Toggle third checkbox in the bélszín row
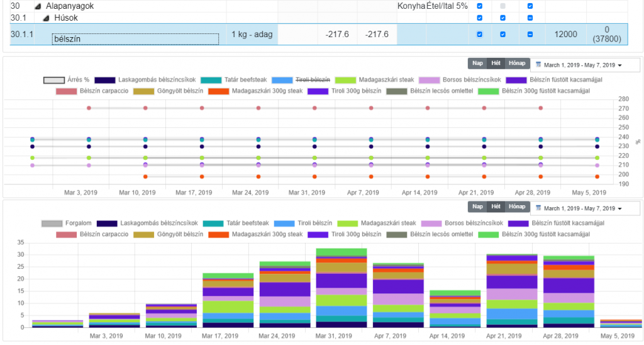 coord(530,35)
